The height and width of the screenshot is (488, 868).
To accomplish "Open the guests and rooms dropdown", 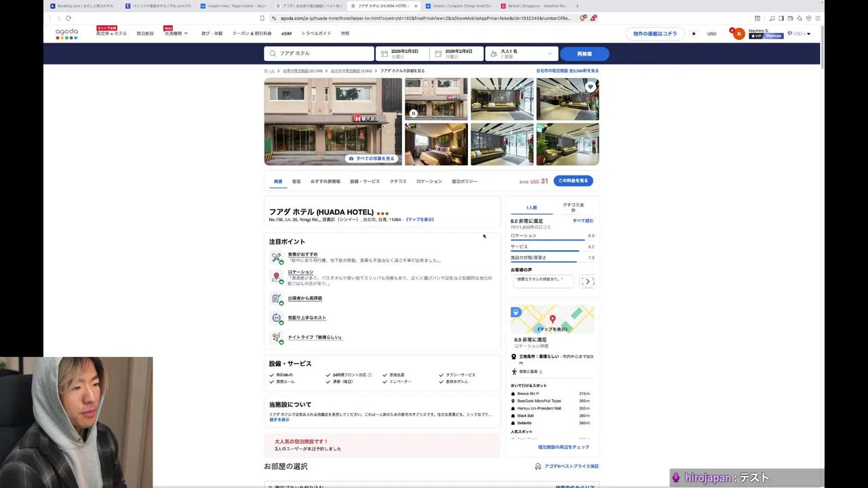I will (521, 54).
